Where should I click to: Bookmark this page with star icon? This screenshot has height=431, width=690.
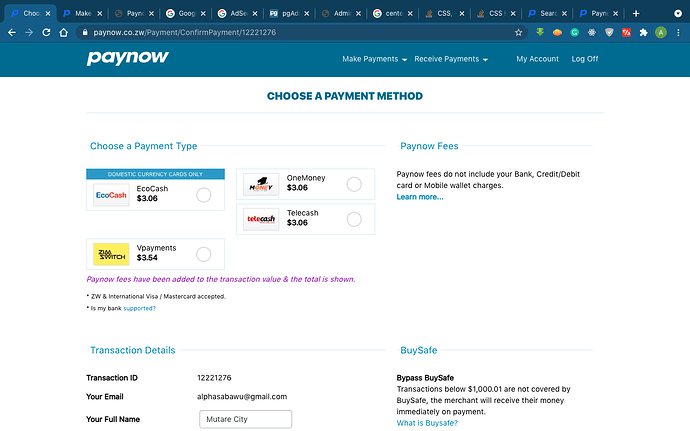(518, 32)
